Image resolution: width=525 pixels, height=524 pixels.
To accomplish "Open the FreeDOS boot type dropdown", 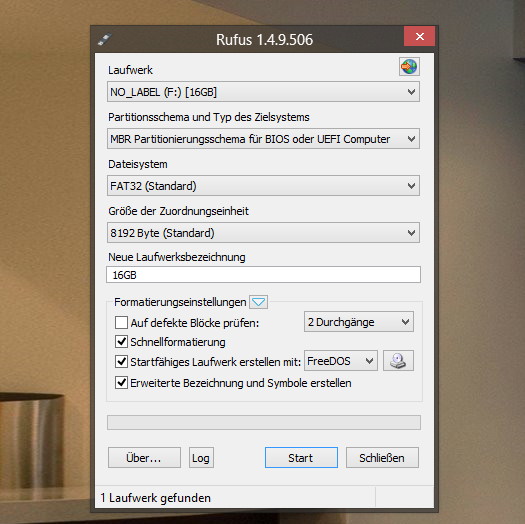I will click(341, 361).
